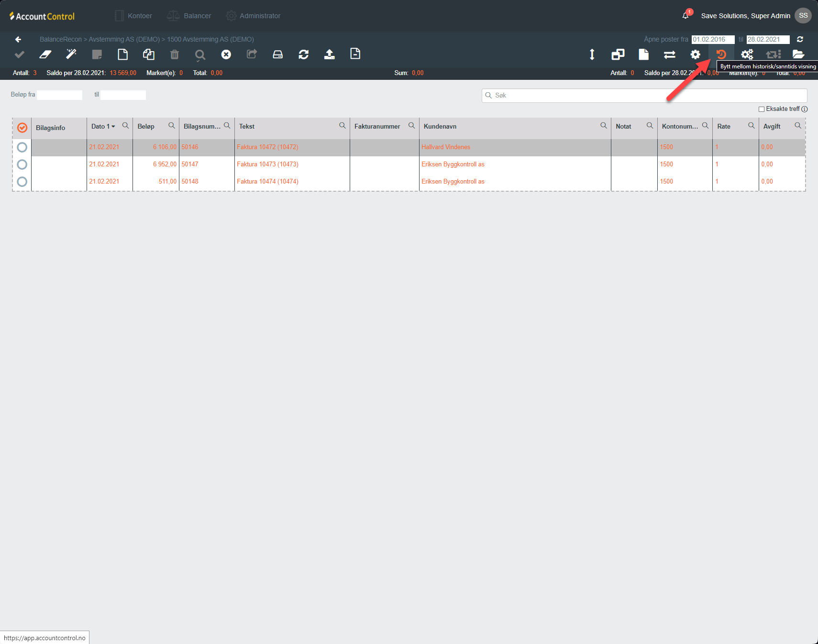Select the row with amount 511,00
818x644 pixels.
22,182
